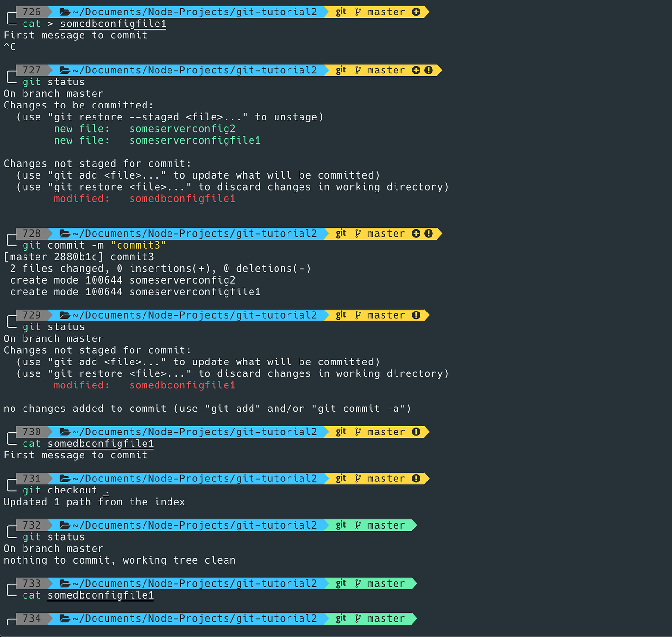Click the git logo in prompt 729
The width and height of the screenshot is (672, 637).
pos(341,315)
